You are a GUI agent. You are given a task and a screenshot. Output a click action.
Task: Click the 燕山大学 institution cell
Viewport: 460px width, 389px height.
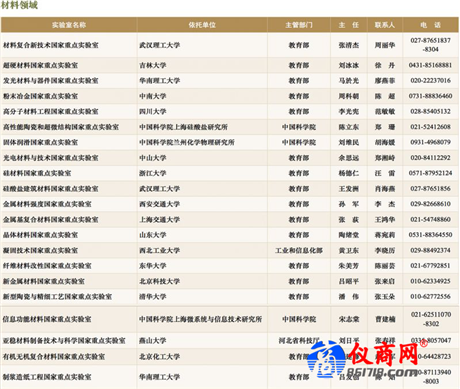153,341
